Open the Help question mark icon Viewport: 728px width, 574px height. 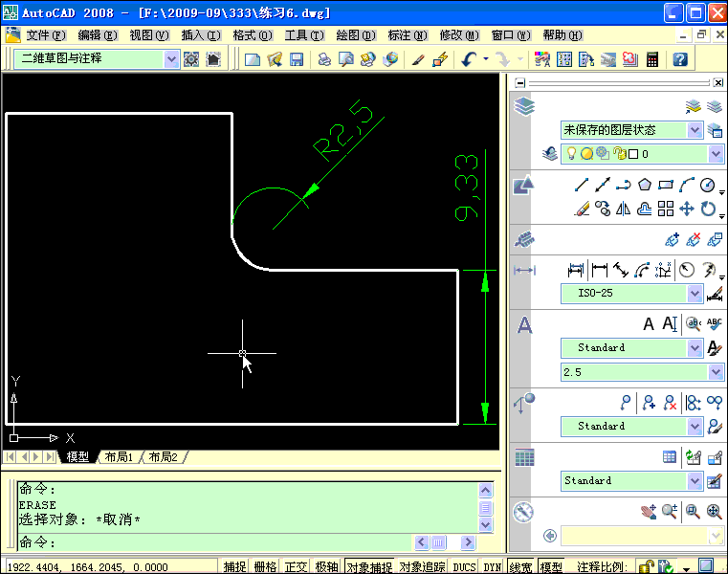(x=680, y=59)
